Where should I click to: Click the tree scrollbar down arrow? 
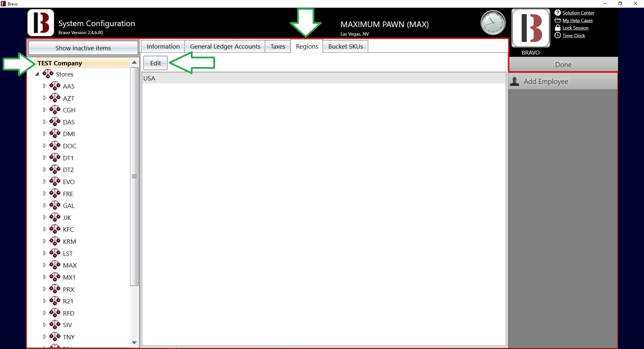(134, 343)
